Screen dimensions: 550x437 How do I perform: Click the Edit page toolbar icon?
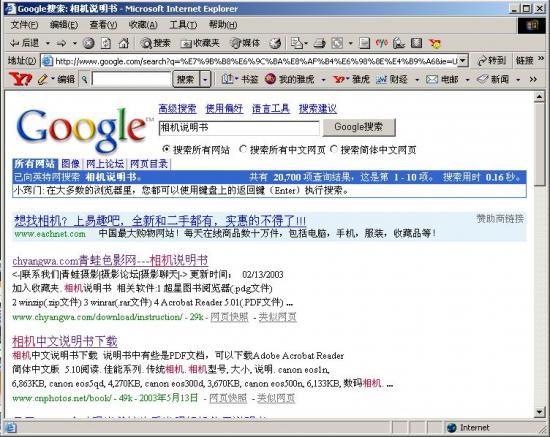(x=337, y=43)
